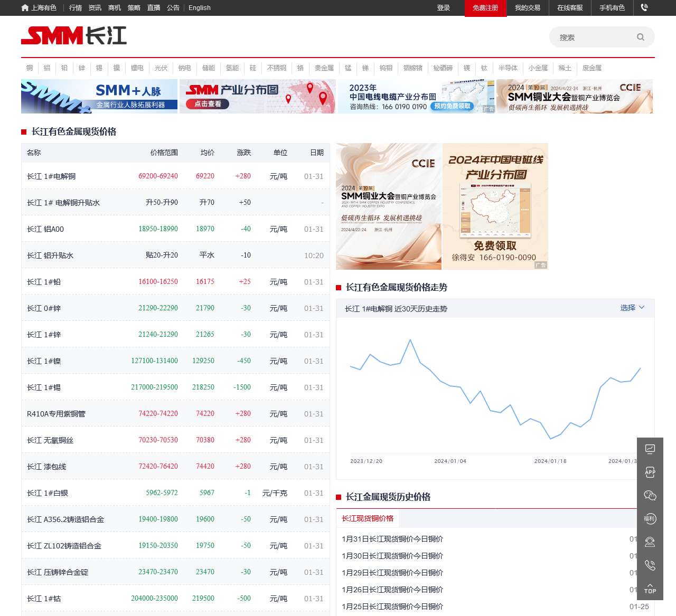Viewport: 676px width, 616px height.
Task: Open the 长江 1#电解铜 price row
Action: click(x=175, y=176)
